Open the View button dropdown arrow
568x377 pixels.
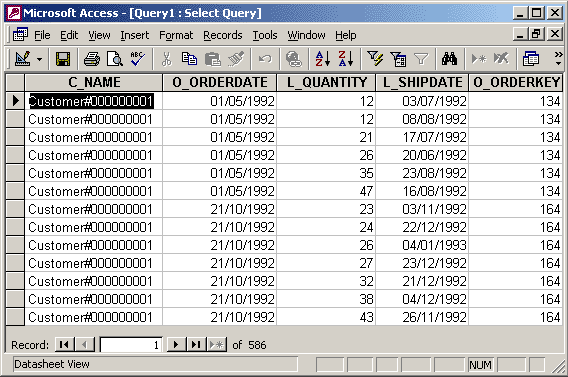point(39,59)
